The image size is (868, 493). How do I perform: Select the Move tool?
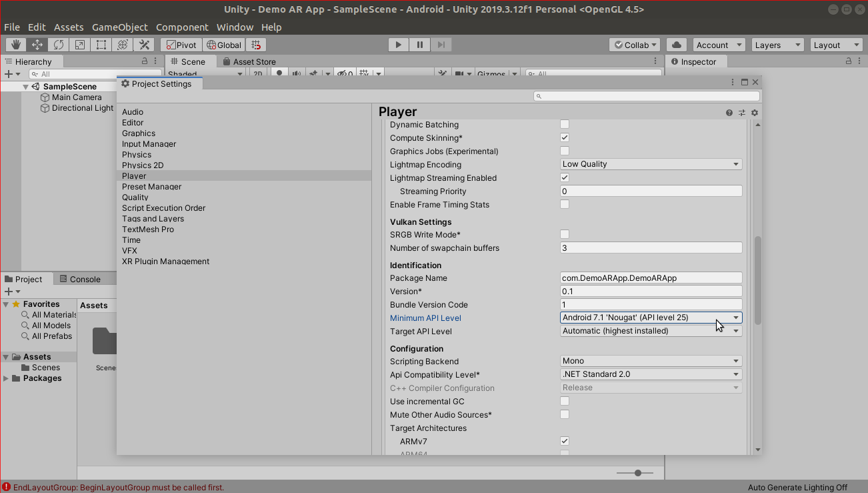37,45
